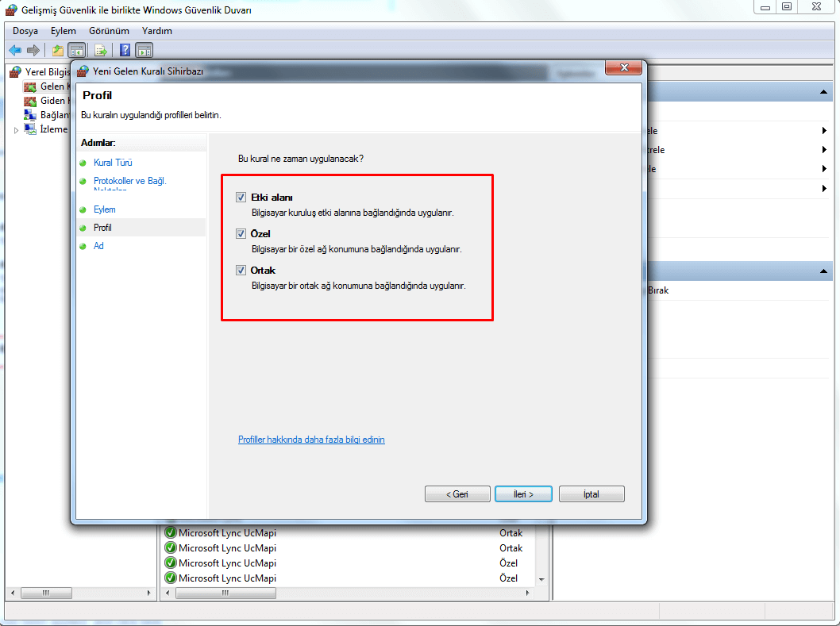
Task: Click the İleri > button
Action: [x=522, y=494]
